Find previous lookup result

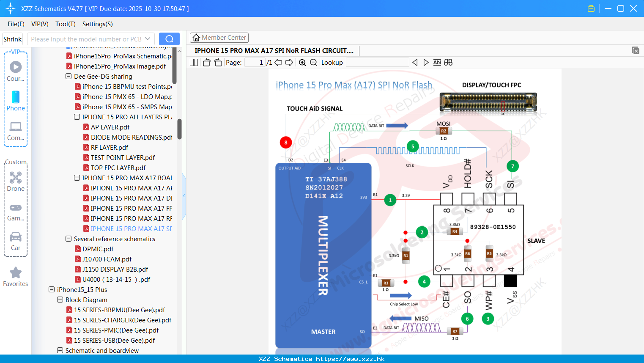pos(415,63)
